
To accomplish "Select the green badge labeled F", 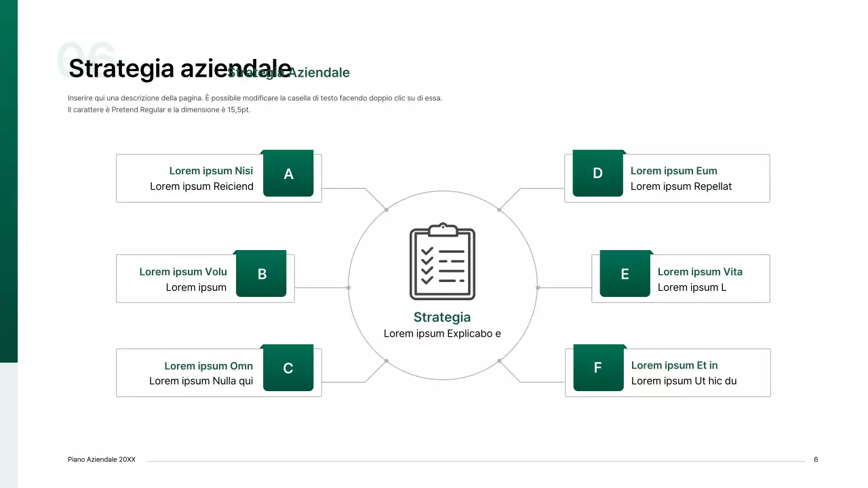I will point(597,368).
